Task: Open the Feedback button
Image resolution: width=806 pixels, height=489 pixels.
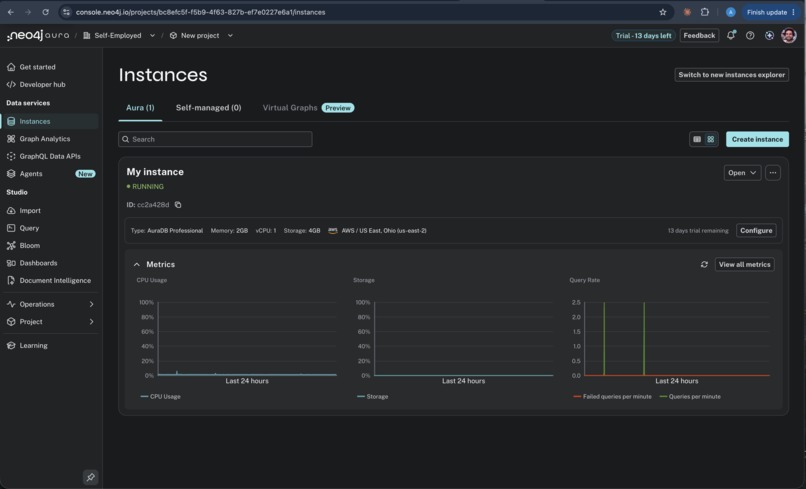Action: coord(699,35)
